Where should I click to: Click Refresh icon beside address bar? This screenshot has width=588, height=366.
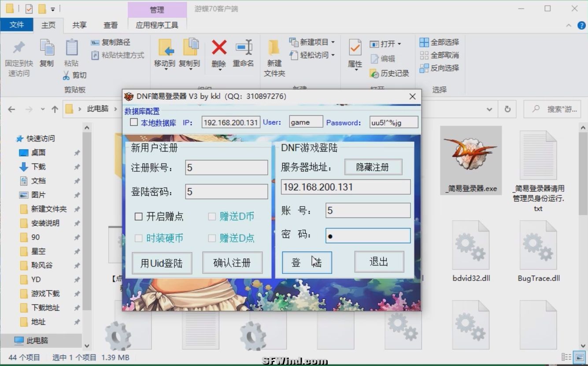pyautogui.click(x=507, y=109)
